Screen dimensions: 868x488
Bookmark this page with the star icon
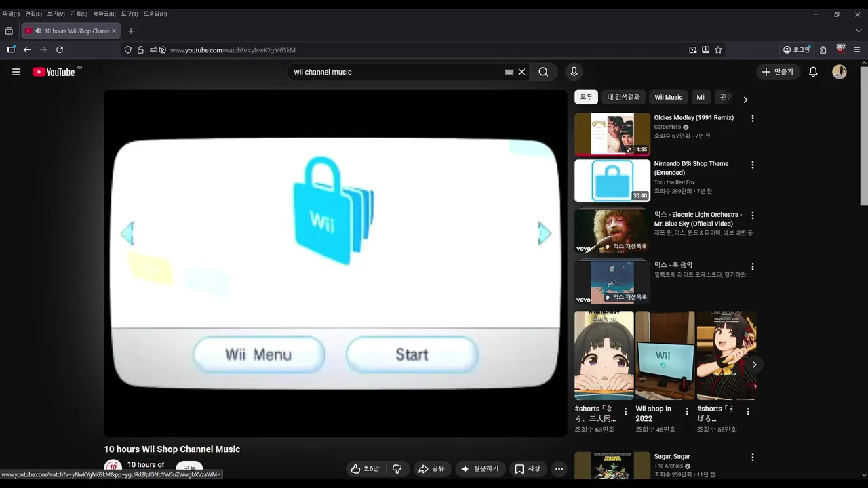(x=718, y=49)
